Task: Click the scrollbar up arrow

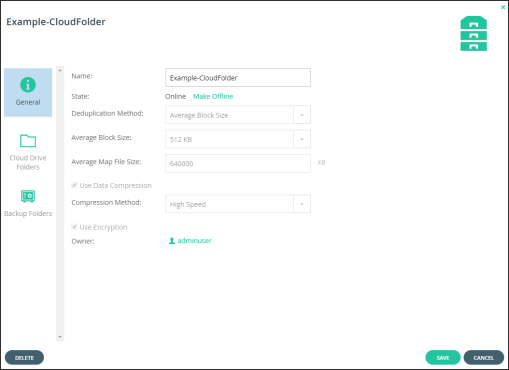Action: point(60,70)
